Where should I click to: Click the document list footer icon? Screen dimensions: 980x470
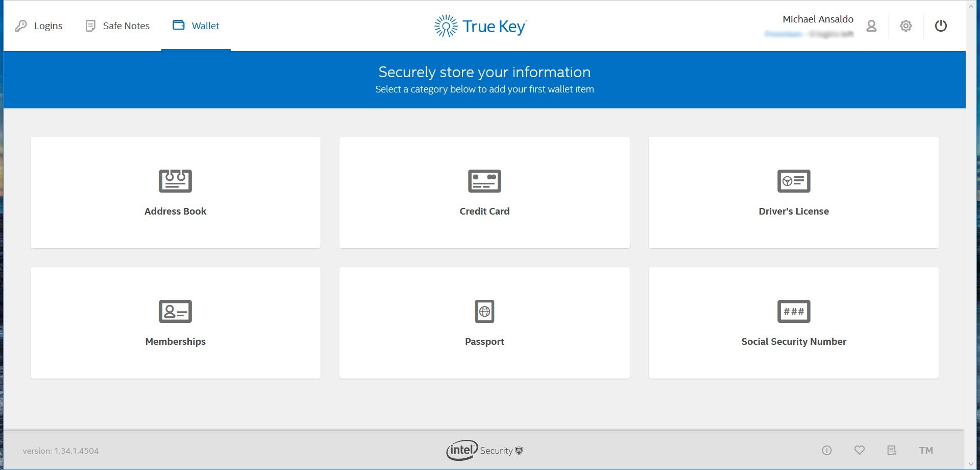(x=892, y=450)
